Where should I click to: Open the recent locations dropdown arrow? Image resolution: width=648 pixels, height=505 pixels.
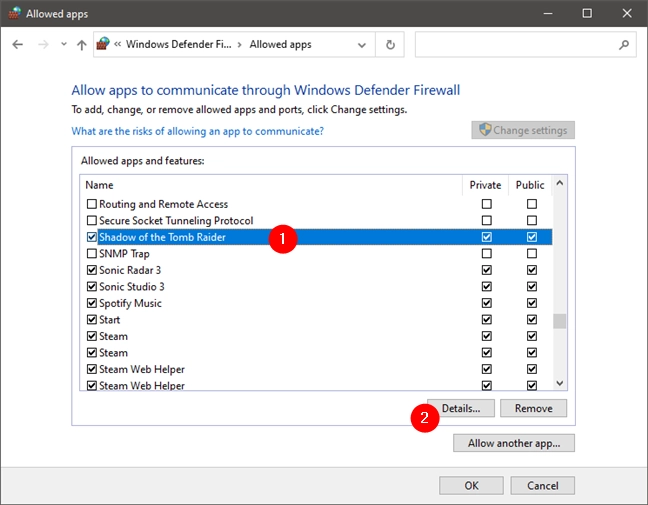point(64,44)
